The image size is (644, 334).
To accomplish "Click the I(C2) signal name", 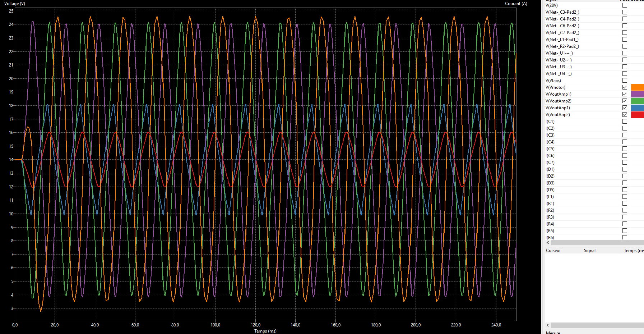I will 550,128.
